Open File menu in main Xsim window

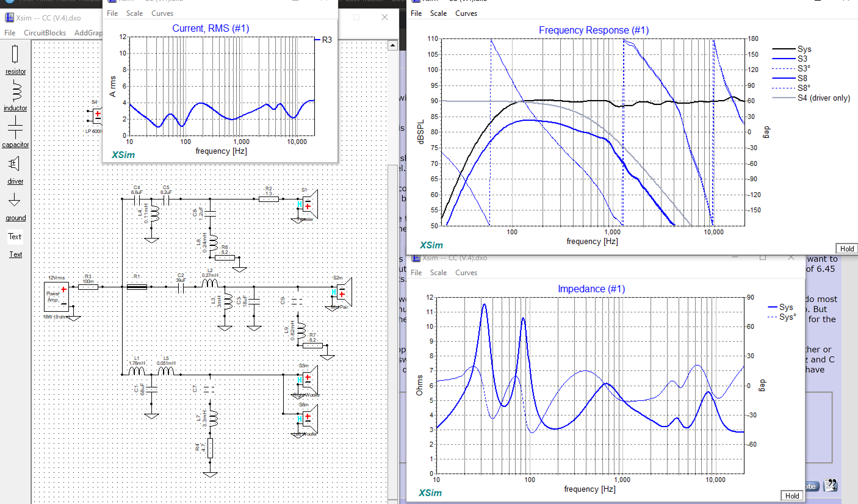pos(10,33)
